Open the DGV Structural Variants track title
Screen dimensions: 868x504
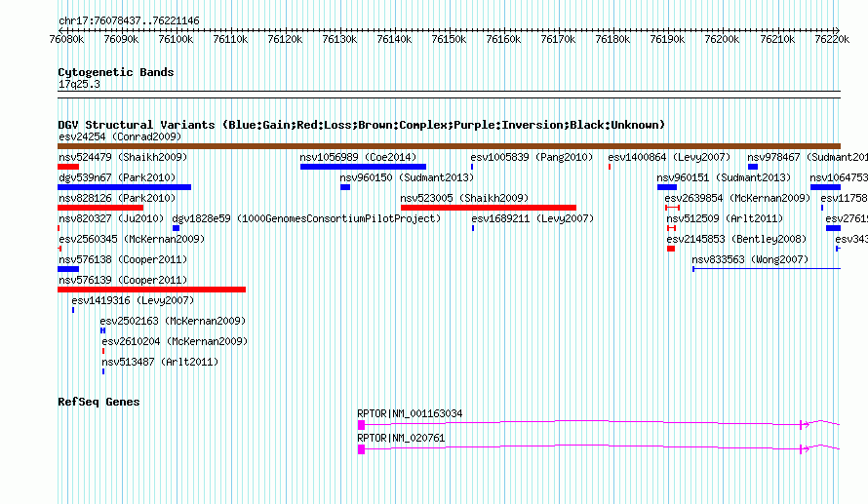click(361, 125)
